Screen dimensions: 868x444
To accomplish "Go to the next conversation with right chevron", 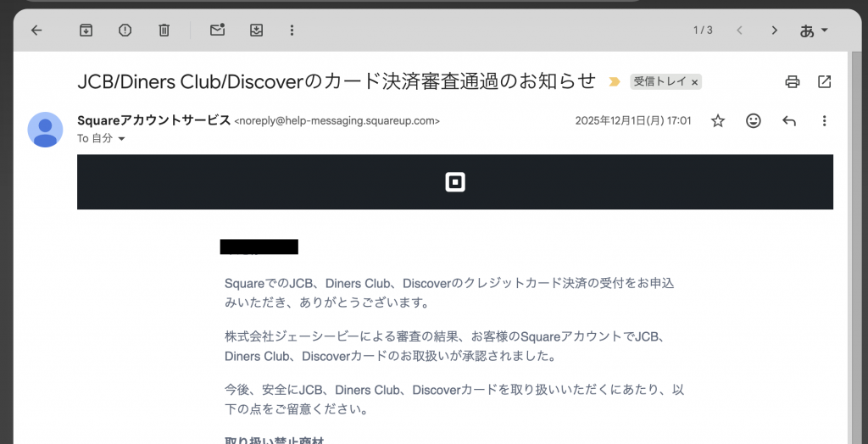I will pyautogui.click(x=774, y=31).
